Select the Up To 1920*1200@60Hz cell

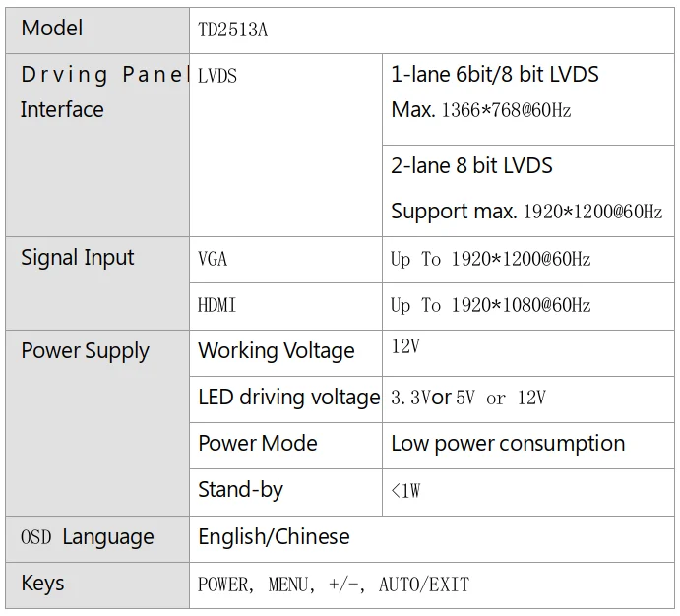pos(490,260)
